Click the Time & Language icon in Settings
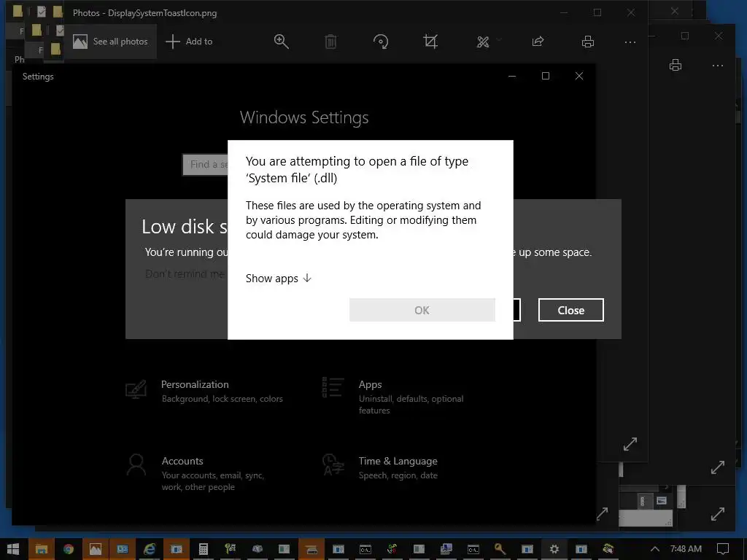 (333, 464)
